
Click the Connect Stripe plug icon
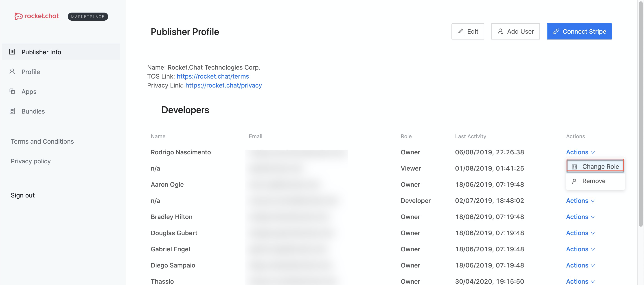pyautogui.click(x=556, y=31)
